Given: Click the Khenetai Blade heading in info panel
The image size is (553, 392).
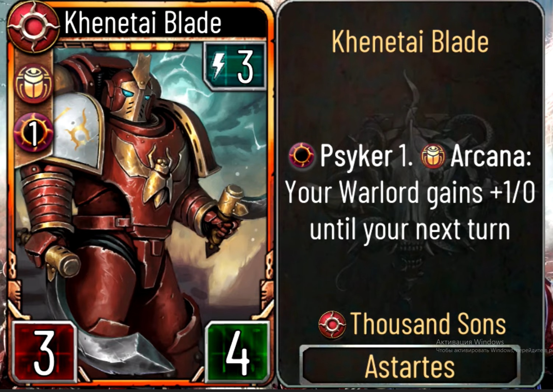Looking at the screenshot, I should coord(410,41).
